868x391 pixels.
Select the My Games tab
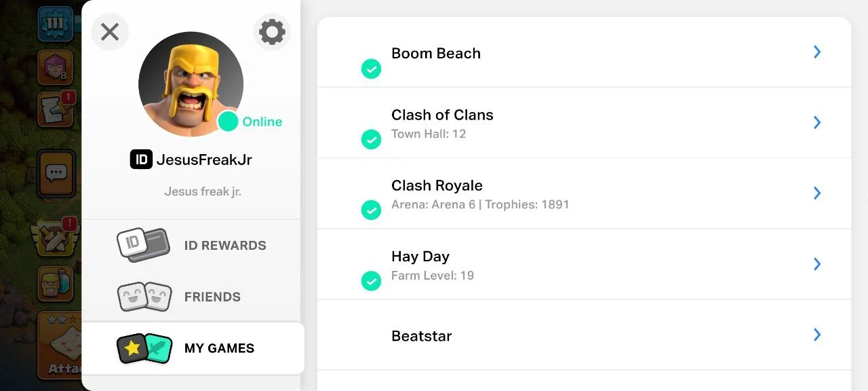(219, 348)
